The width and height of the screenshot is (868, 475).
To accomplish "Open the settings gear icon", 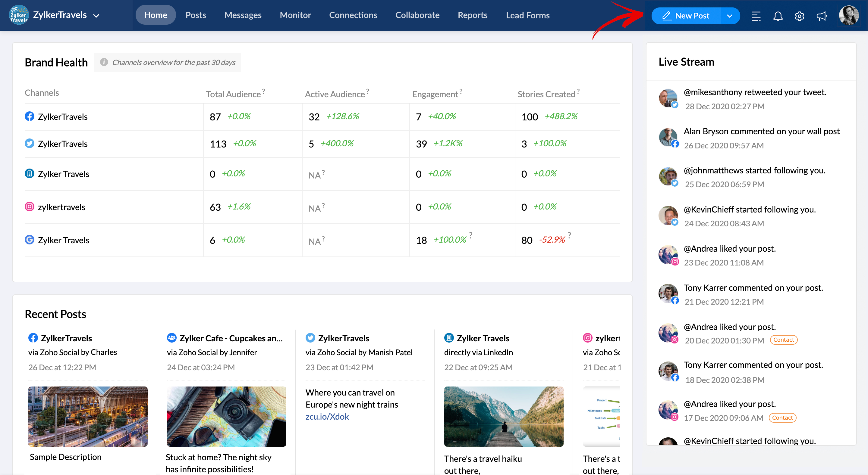I will tap(799, 16).
